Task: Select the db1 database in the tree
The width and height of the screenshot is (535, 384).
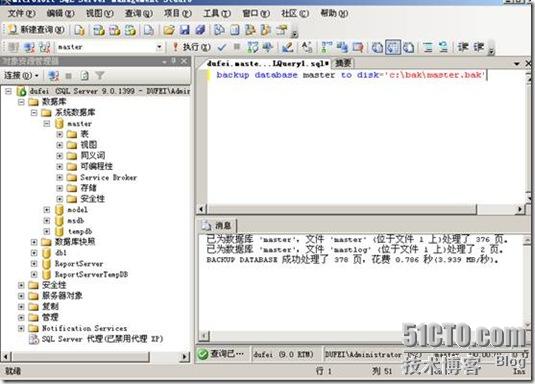Action: 60,253
